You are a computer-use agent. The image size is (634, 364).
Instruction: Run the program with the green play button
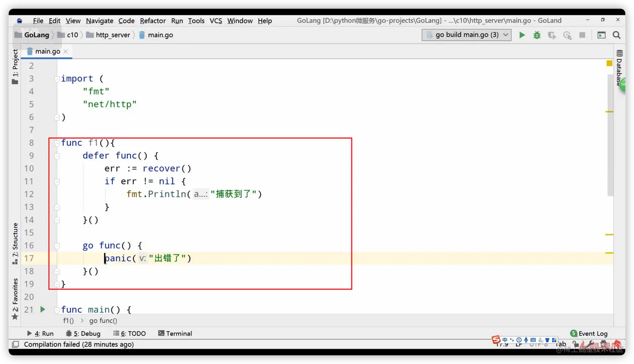[522, 35]
